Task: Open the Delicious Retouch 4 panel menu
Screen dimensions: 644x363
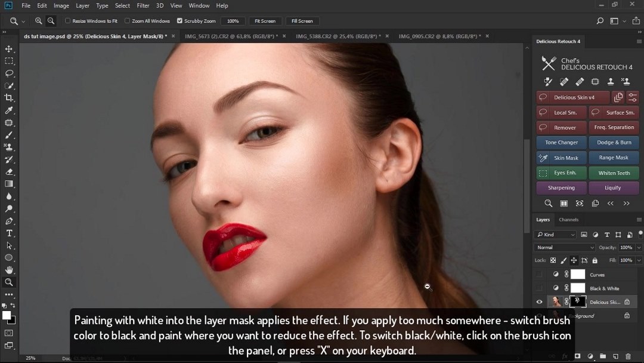Action: (639, 42)
